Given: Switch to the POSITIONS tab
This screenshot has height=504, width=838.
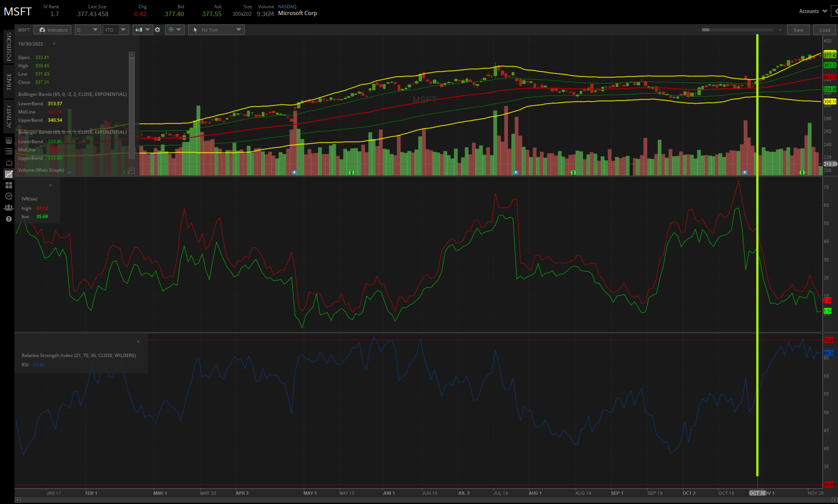Looking at the screenshot, I should (x=9, y=47).
